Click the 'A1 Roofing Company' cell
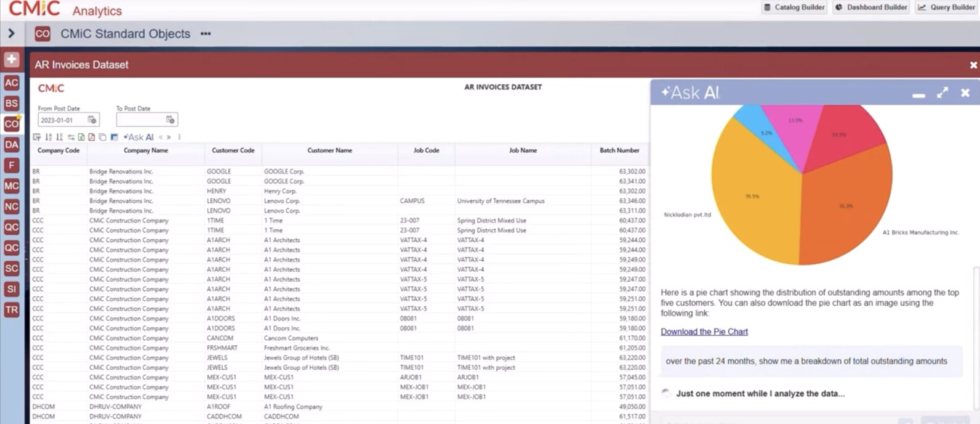 [293, 407]
